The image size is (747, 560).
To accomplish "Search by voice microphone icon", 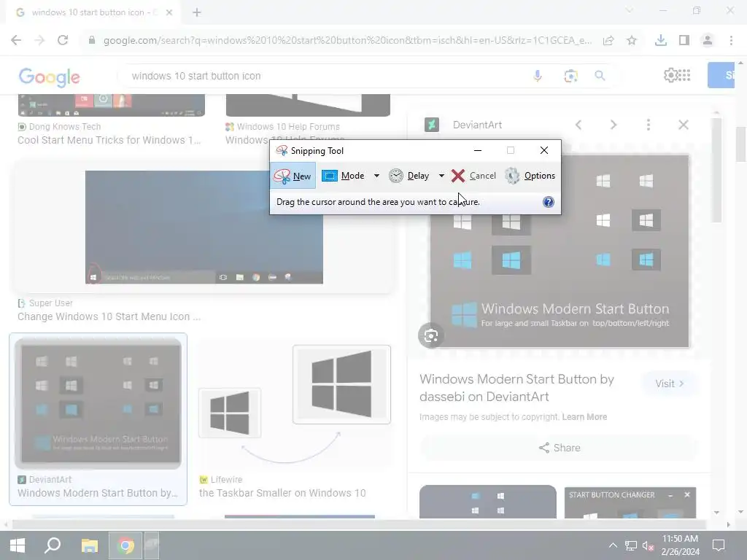I will click(538, 76).
